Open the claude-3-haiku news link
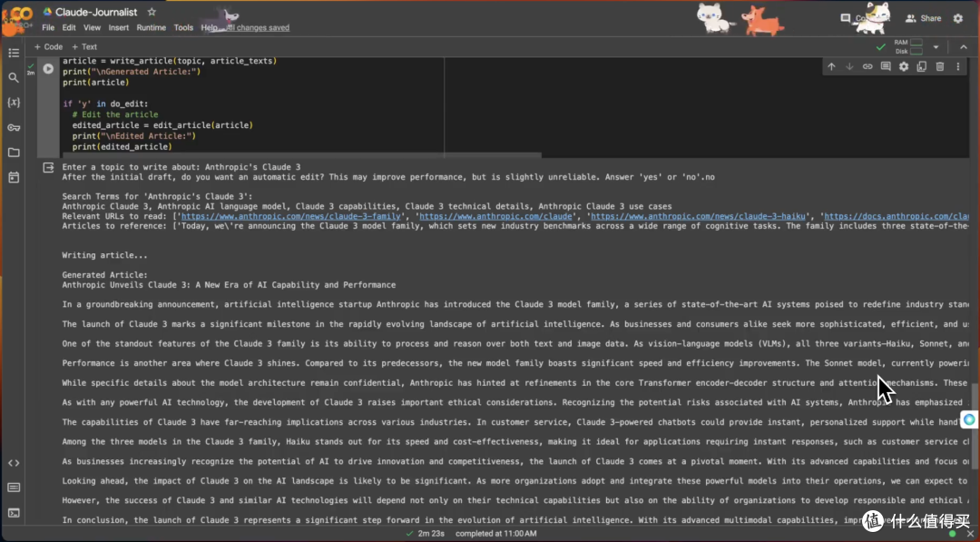This screenshot has width=980, height=542. (x=698, y=216)
